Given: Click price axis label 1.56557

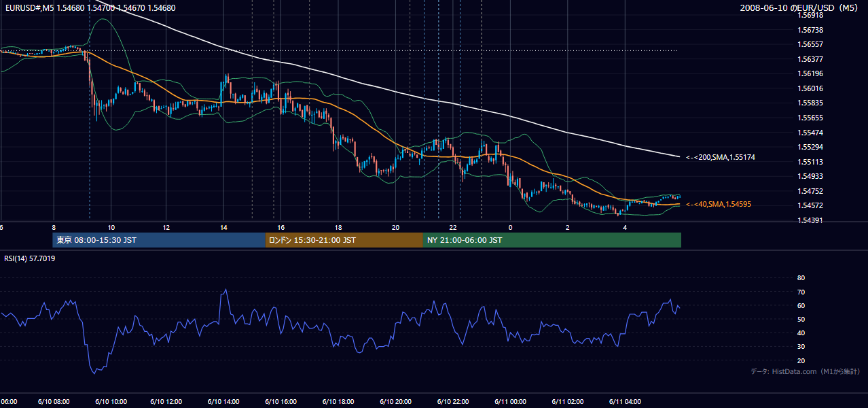Looking at the screenshot, I should [810, 44].
